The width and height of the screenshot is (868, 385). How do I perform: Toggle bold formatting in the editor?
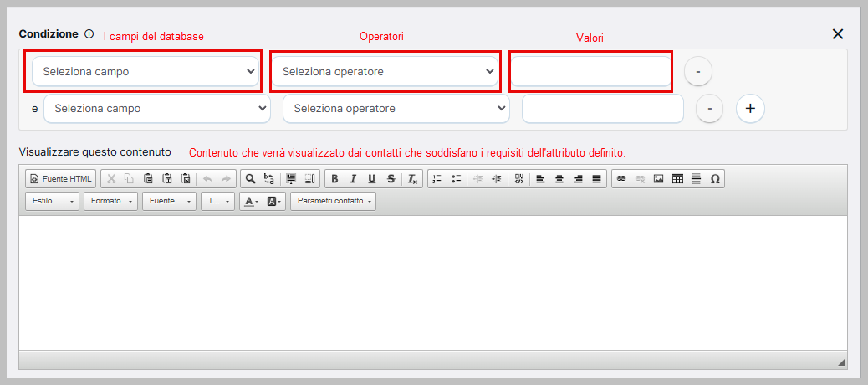point(334,179)
